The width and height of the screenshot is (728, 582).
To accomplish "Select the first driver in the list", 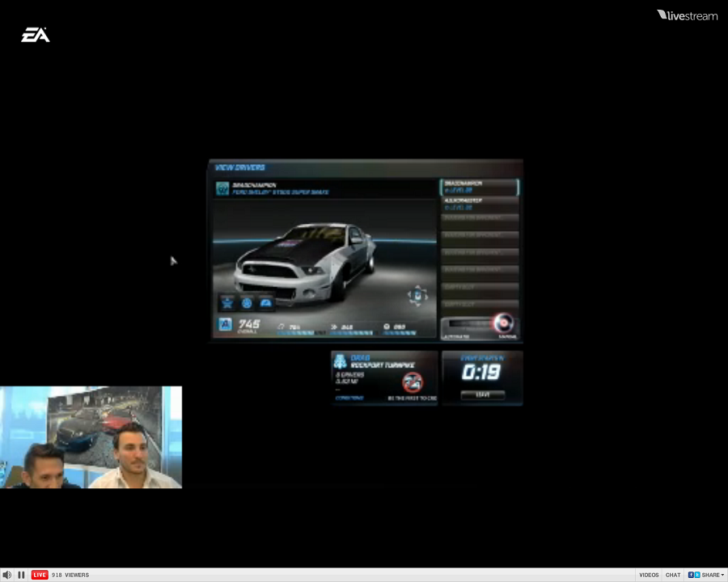I will point(480,187).
